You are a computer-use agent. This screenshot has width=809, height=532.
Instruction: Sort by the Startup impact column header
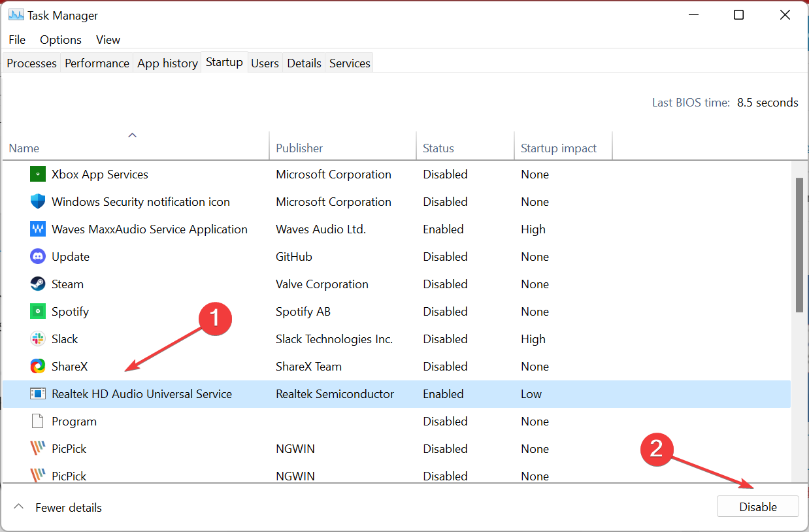click(563, 146)
